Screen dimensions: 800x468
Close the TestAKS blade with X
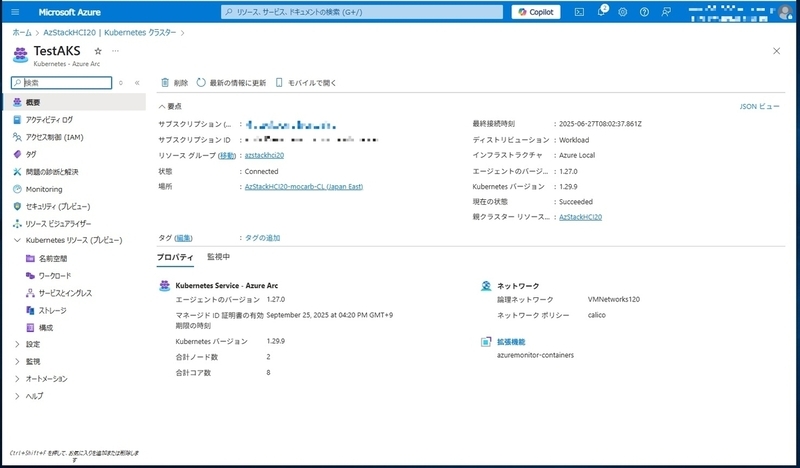click(777, 51)
